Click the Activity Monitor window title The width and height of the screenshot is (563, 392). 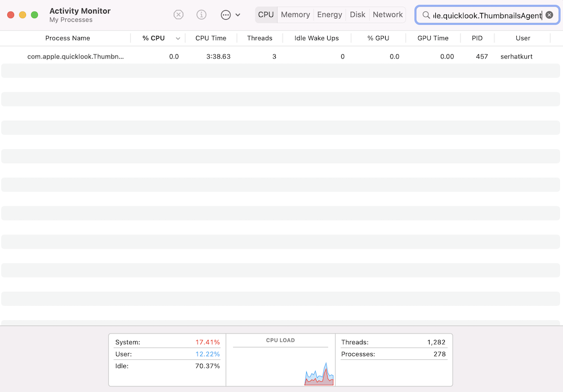(80, 11)
